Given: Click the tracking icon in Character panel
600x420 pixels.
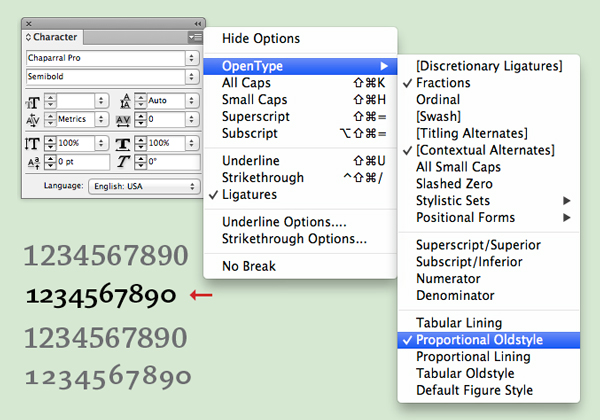Looking at the screenshot, I should pyautogui.click(x=126, y=120).
